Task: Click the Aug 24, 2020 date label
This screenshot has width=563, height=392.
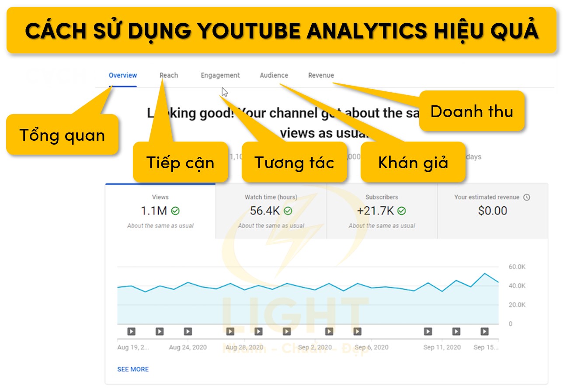Action: (x=188, y=347)
